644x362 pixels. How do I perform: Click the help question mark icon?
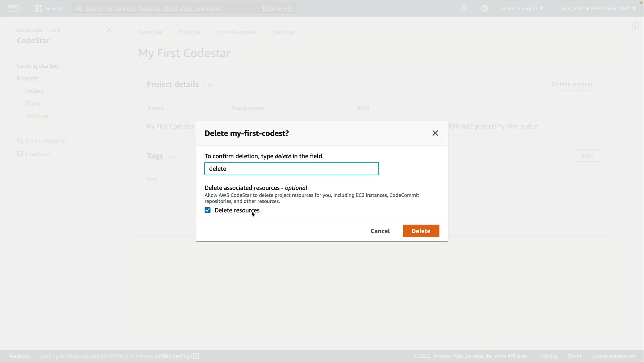point(484,8)
